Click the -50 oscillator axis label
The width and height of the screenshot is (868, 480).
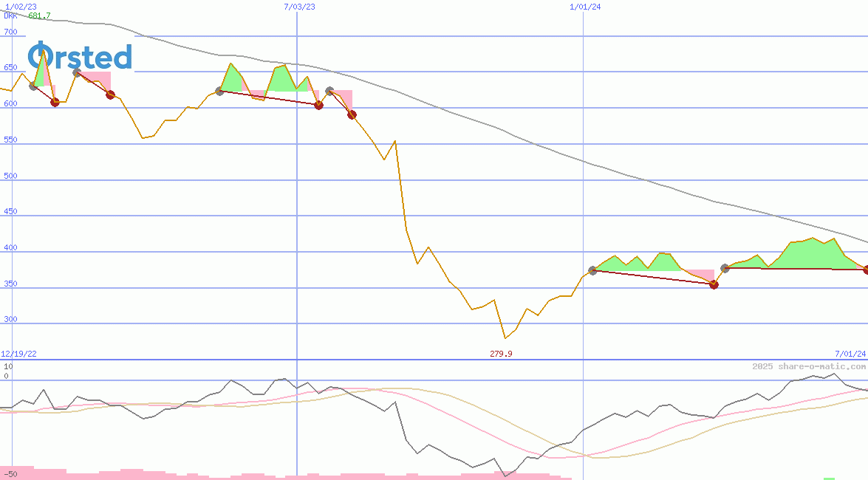(10, 474)
